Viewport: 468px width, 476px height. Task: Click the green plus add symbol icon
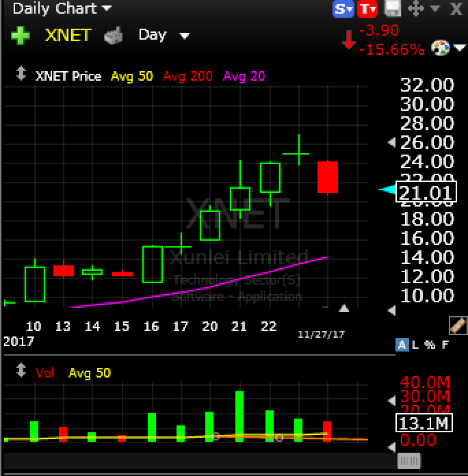click(21, 36)
